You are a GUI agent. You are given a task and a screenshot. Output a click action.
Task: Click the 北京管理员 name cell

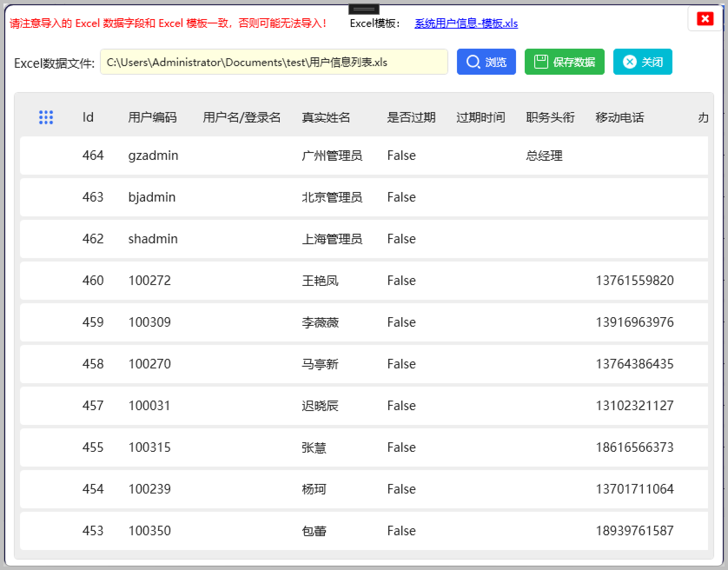click(x=332, y=197)
